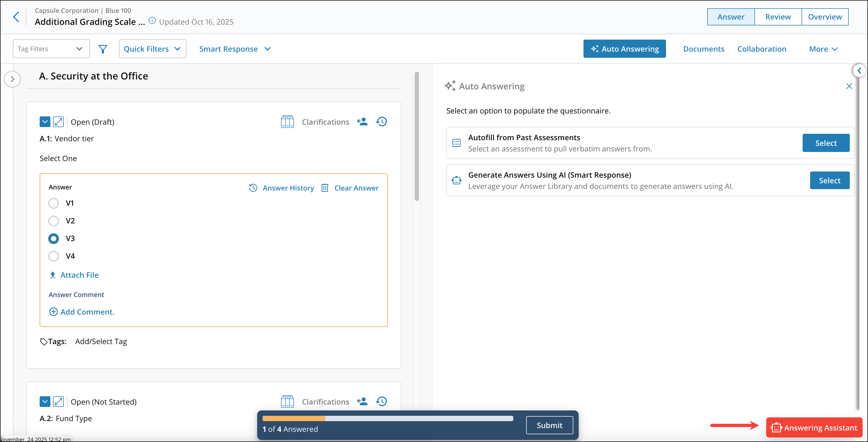Open question A.1 in expanded view icon
The image size is (868, 442).
click(x=59, y=121)
